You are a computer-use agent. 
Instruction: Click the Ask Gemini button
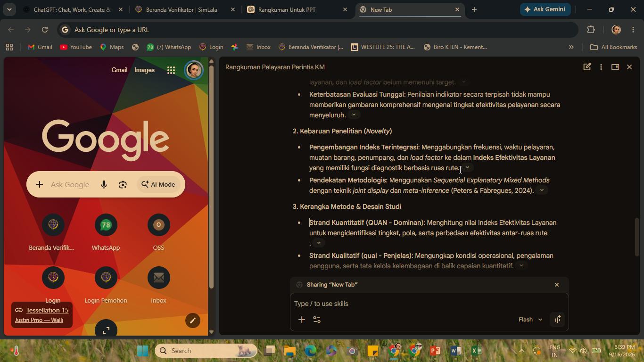tap(545, 9)
